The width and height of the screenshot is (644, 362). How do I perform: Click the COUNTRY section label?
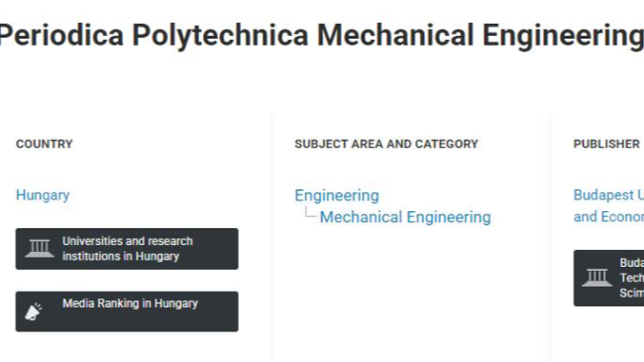[x=45, y=144]
